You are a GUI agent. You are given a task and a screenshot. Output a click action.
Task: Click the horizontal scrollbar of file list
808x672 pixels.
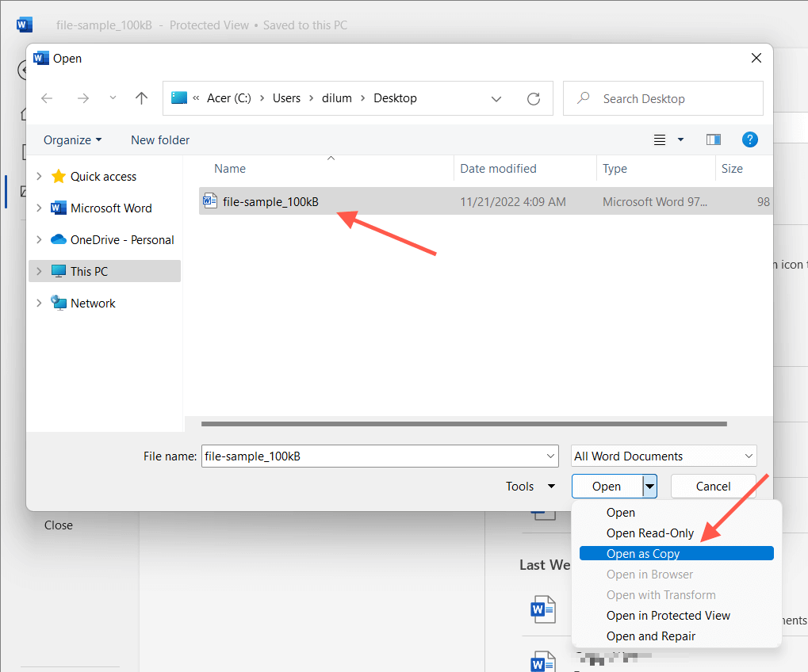(x=464, y=424)
